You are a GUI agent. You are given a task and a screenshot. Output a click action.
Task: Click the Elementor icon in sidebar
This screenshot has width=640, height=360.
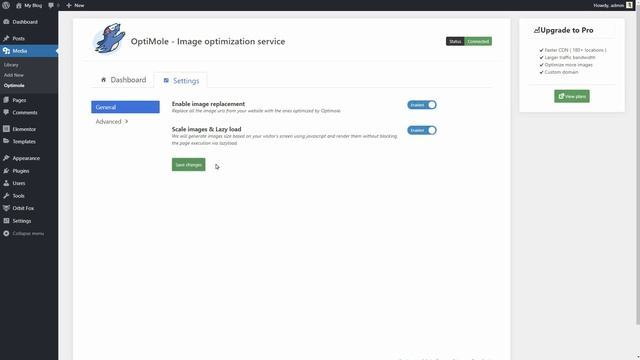pos(6,129)
